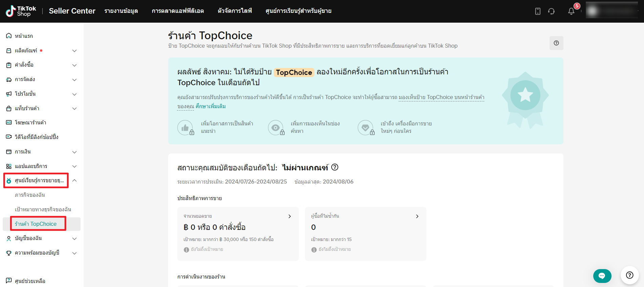Open the mobile app download icon
Viewport: 644px width, 287px height.
538,11
